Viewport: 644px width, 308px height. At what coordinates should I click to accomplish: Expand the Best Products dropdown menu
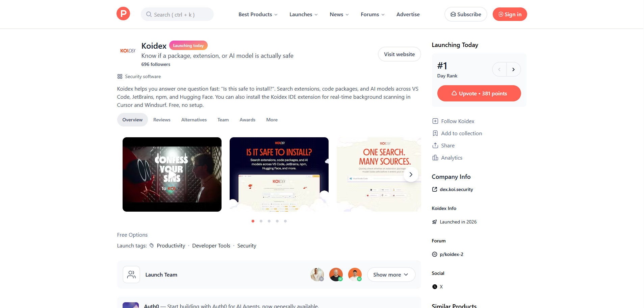point(258,14)
